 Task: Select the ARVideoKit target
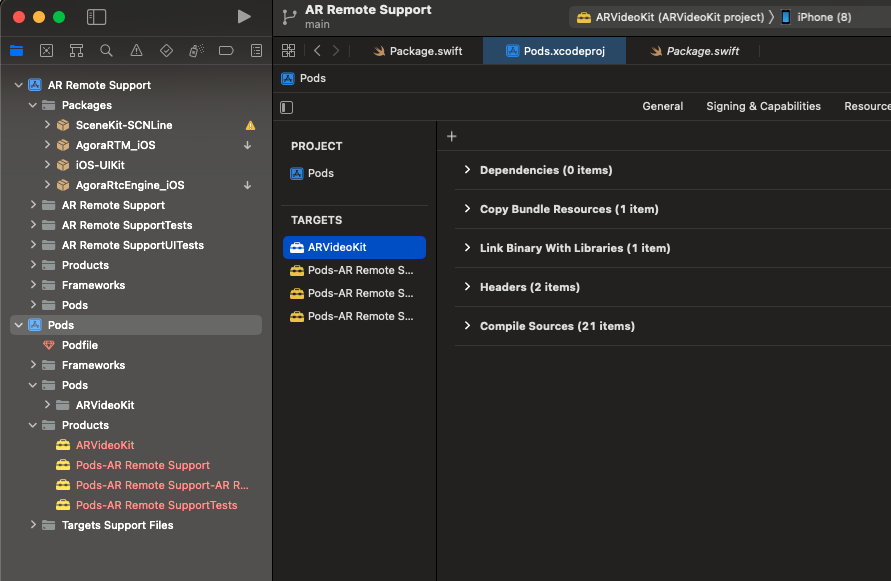pyautogui.click(x=354, y=247)
